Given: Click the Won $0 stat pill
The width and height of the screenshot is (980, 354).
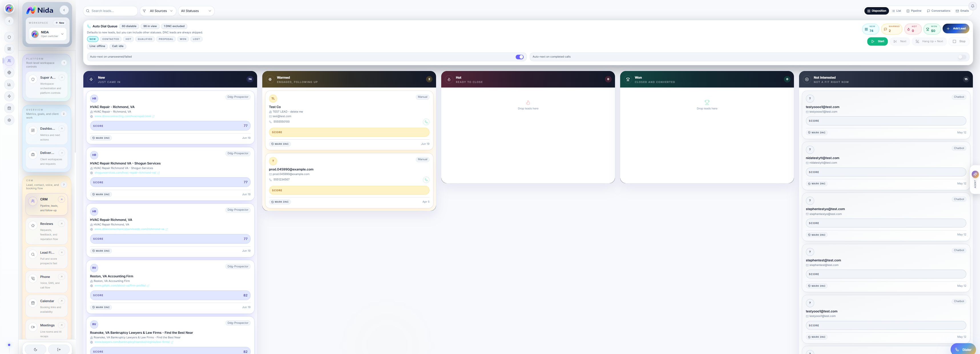Looking at the screenshot, I should coord(932,29).
